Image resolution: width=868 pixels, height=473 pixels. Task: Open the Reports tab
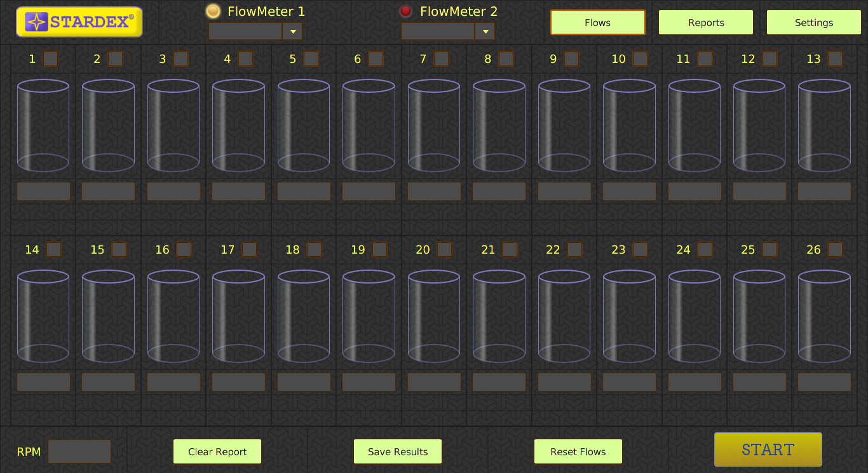pyautogui.click(x=706, y=22)
